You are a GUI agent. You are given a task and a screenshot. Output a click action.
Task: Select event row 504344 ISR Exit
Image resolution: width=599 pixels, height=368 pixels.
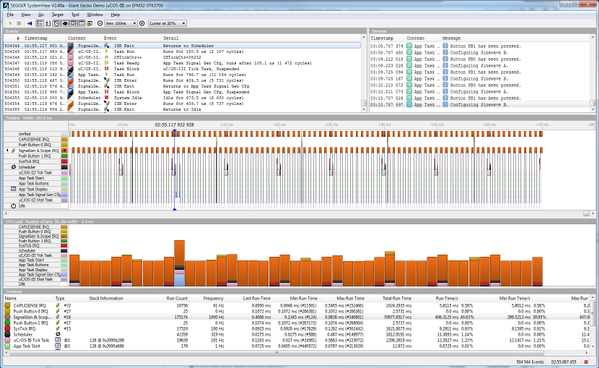coord(182,46)
